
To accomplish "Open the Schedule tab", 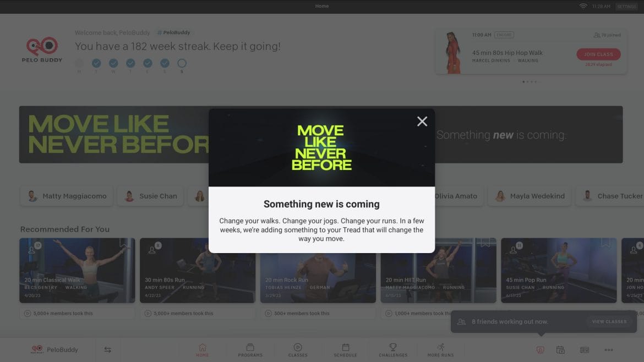I will [x=346, y=350].
